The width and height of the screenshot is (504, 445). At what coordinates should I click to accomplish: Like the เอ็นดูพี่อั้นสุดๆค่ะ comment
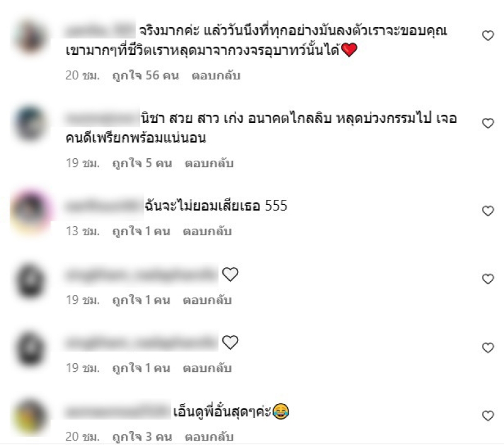point(488,416)
